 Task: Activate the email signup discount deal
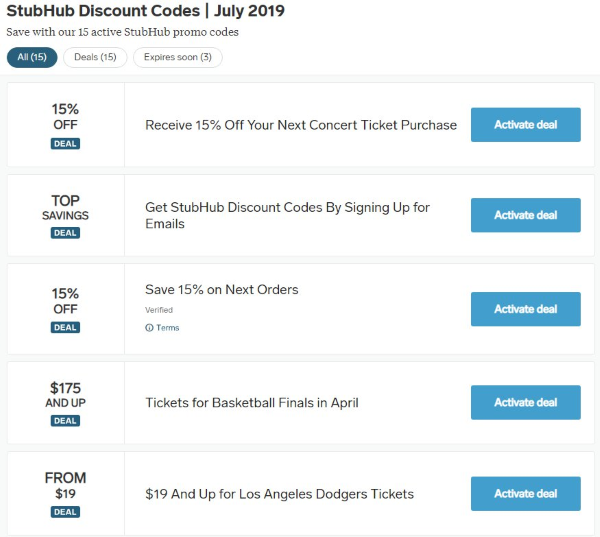click(x=525, y=215)
